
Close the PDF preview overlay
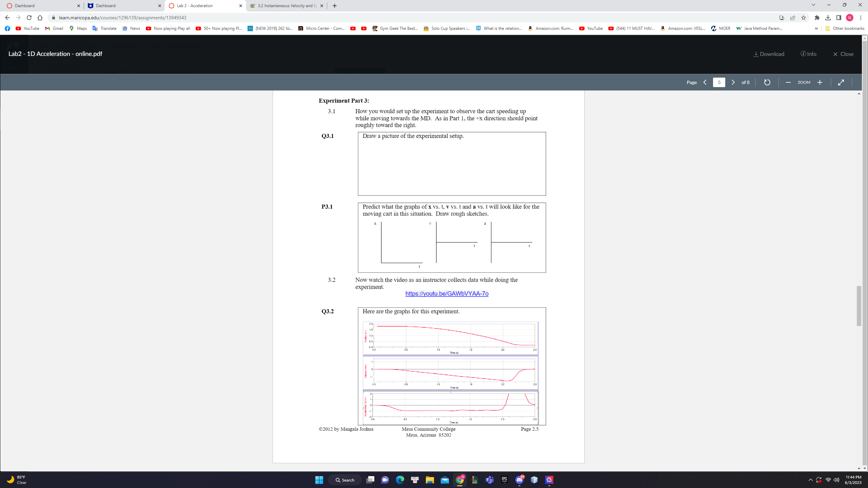point(843,54)
